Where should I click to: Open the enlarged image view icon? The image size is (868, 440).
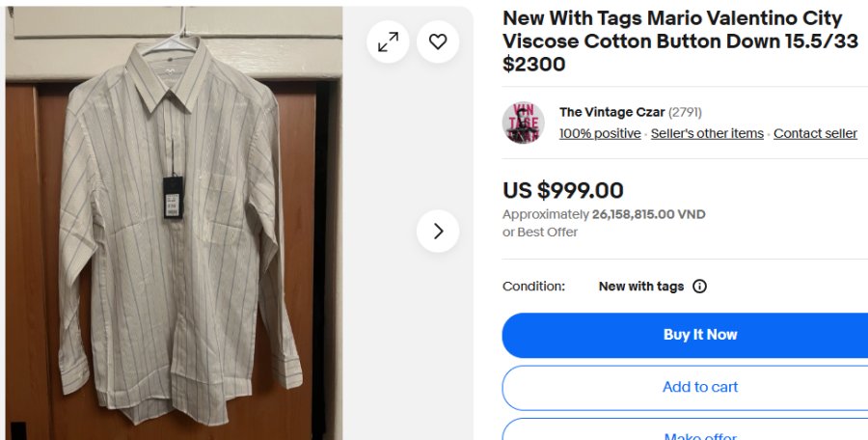(388, 41)
